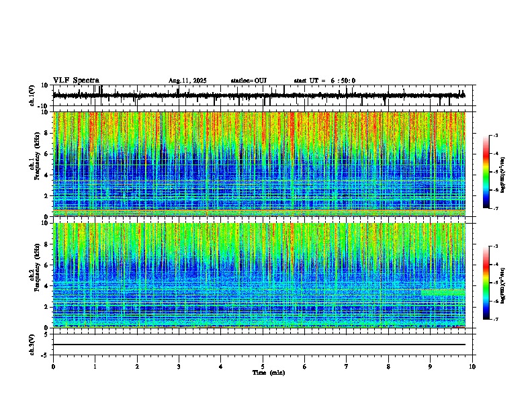Click the green band in ch.2 spectrogram near minute 9
Image resolution: width=532 pixels, height=411 pixels.
coord(443,292)
